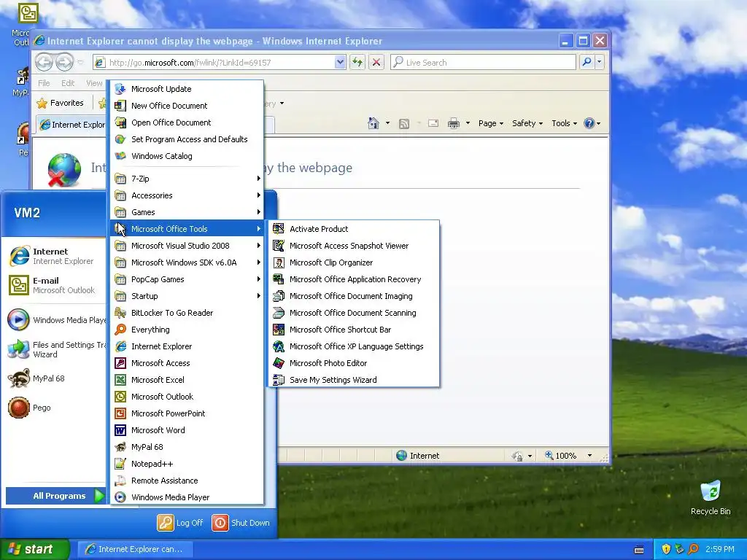This screenshot has width=747, height=560.
Task: Open Microsoft Office Shortcut Bar
Action: [x=354, y=330]
